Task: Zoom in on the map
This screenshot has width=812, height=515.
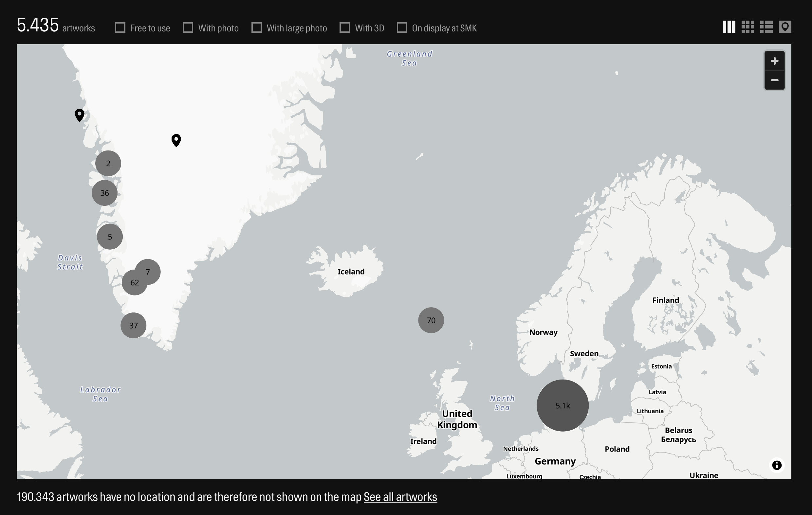Action: (774, 61)
